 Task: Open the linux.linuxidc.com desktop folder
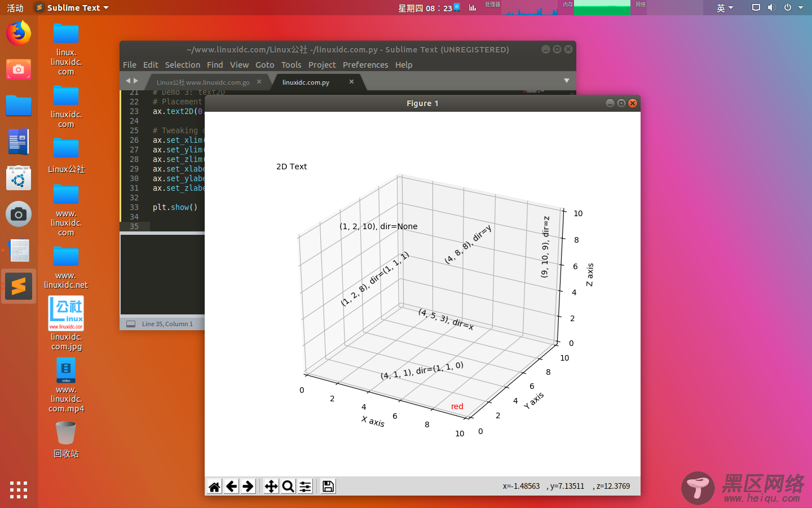coord(66,50)
